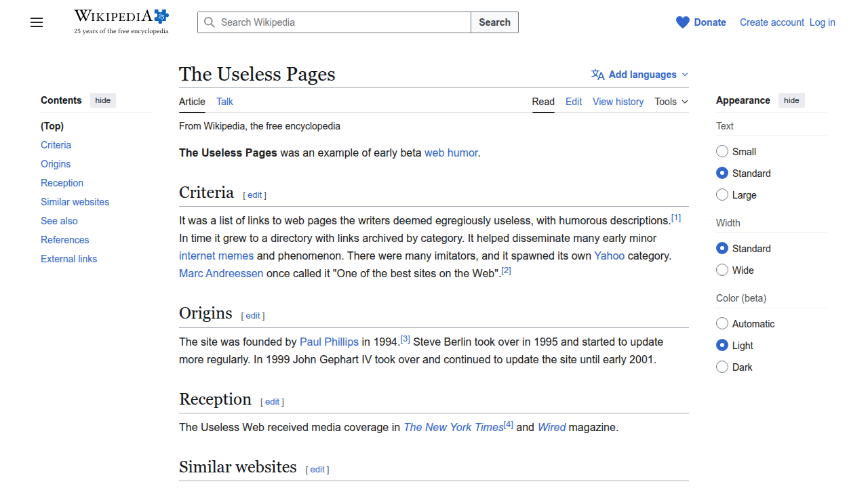Select Large text size
This screenshot has height=488, width=868.
pyautogui.click(x=722, y=195)
